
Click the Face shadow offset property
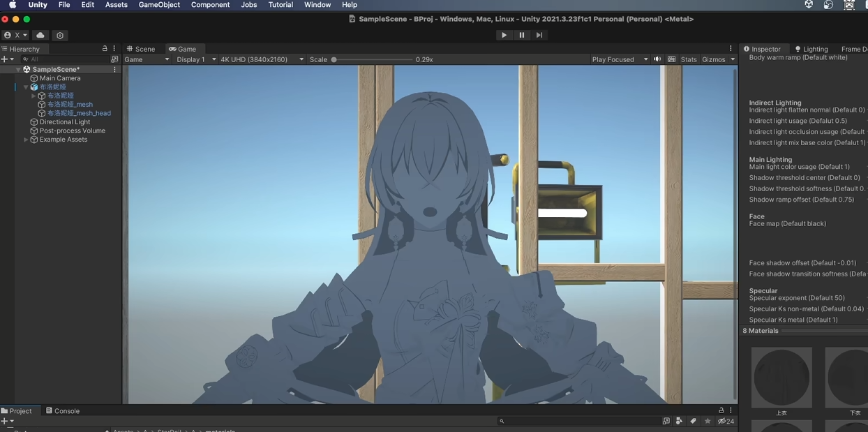coord(802,263)
